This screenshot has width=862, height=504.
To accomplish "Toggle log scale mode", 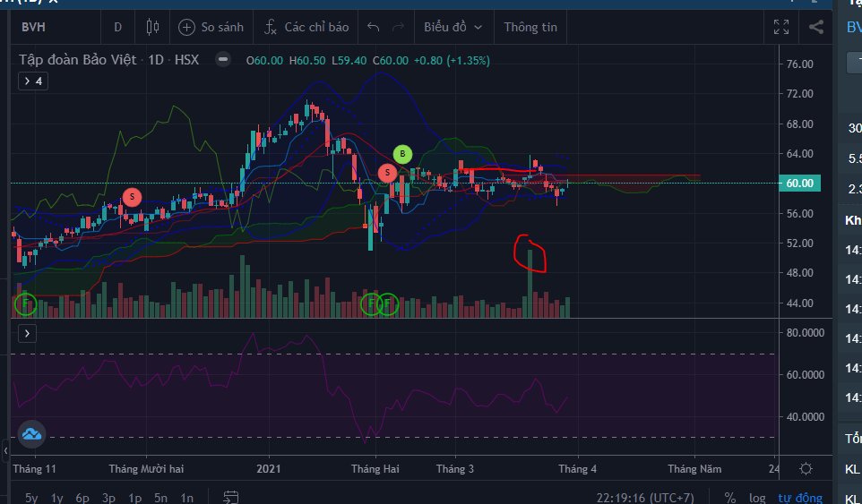I will tap(757, 497).
